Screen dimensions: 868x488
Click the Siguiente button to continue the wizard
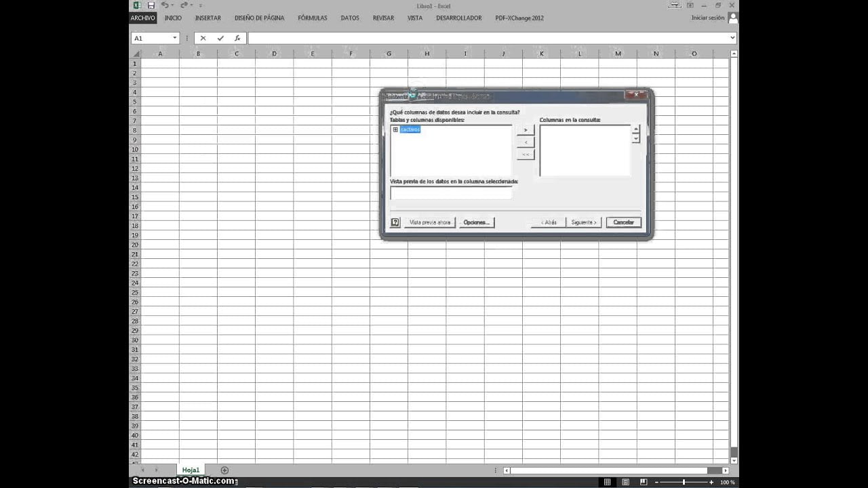point(584,222)
